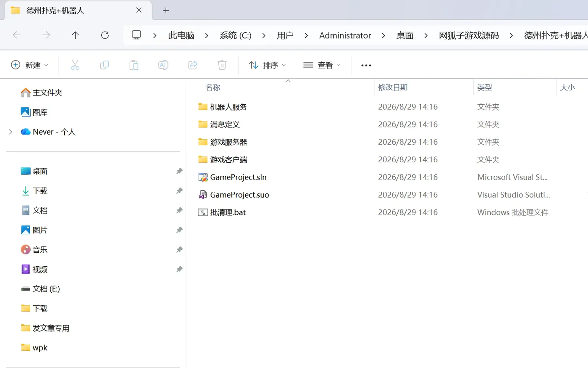This screenshot has height=368, width=588.
Task: Unpin 音乐 using its pin icon
Action: 179,250
